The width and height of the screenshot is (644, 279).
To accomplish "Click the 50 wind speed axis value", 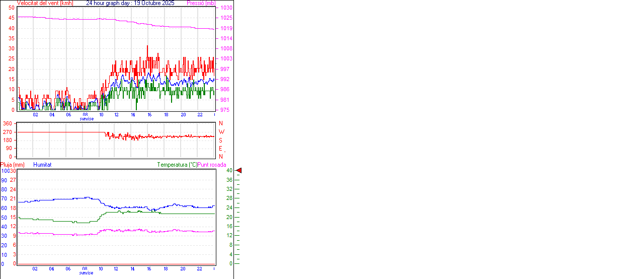I will pyautogui.click(x=11, y=8).
